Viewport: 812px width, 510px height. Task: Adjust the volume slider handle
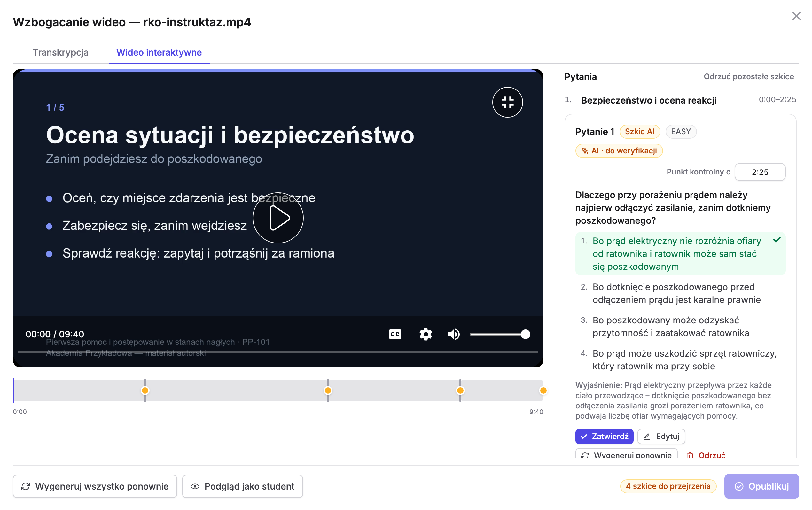[x=525, y=334]
